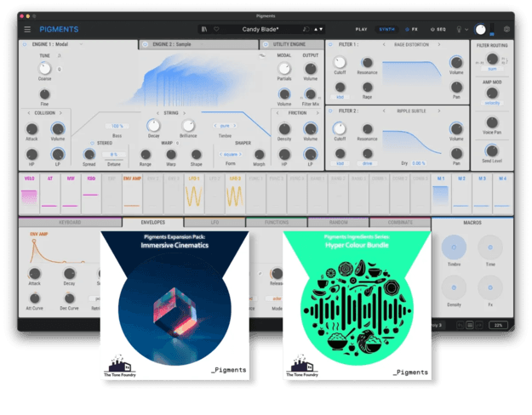
Task: Go to next String exciter type arrow
Action: point(184,113)
